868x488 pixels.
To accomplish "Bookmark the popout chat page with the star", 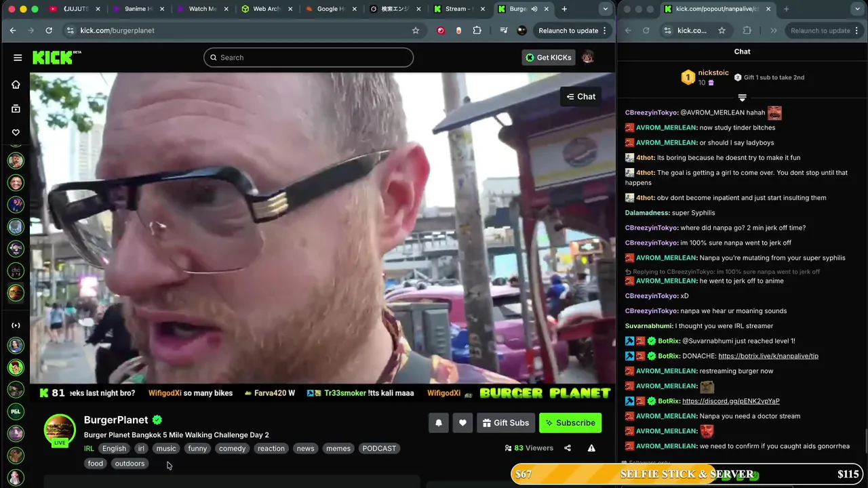I will pyautogui.click(x=722, y=30).
